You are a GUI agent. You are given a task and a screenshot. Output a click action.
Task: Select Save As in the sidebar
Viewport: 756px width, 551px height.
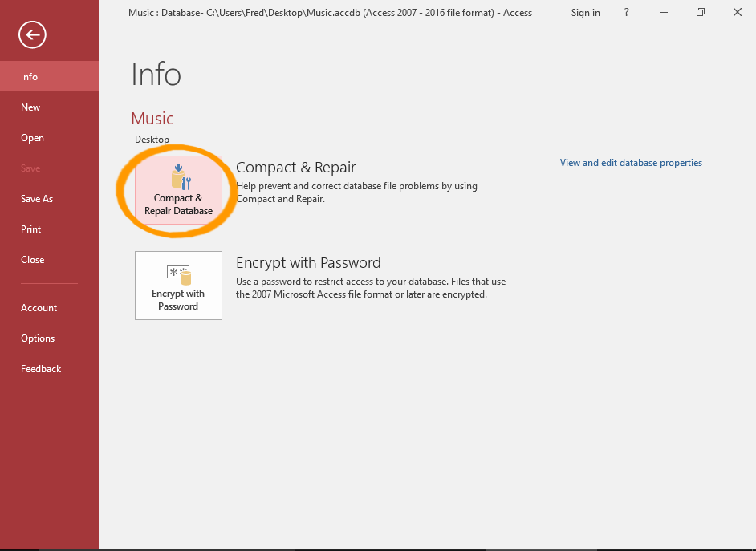point(37,199)
